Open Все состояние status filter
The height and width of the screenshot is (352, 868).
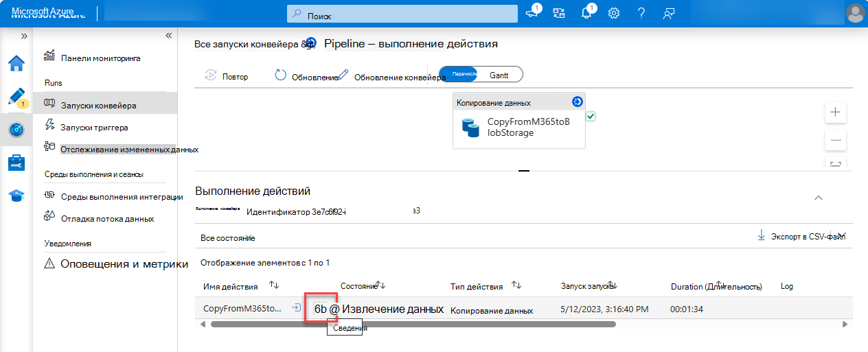click(227, 238)
